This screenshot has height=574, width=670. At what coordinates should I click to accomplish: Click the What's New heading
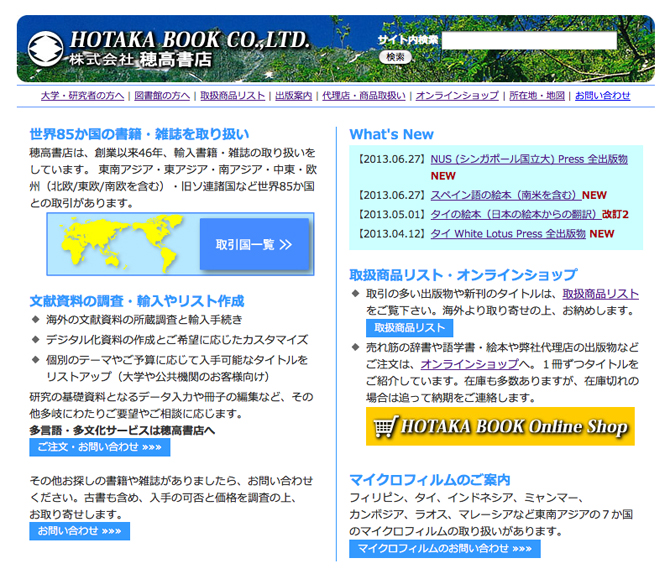click(x=391, y=134)
